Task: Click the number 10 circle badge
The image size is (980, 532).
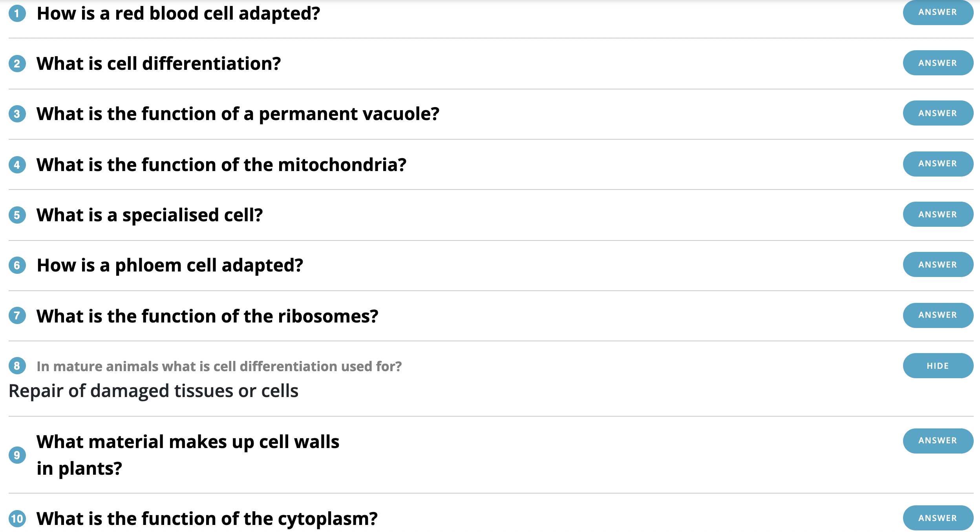Action: tap(17, 519)
